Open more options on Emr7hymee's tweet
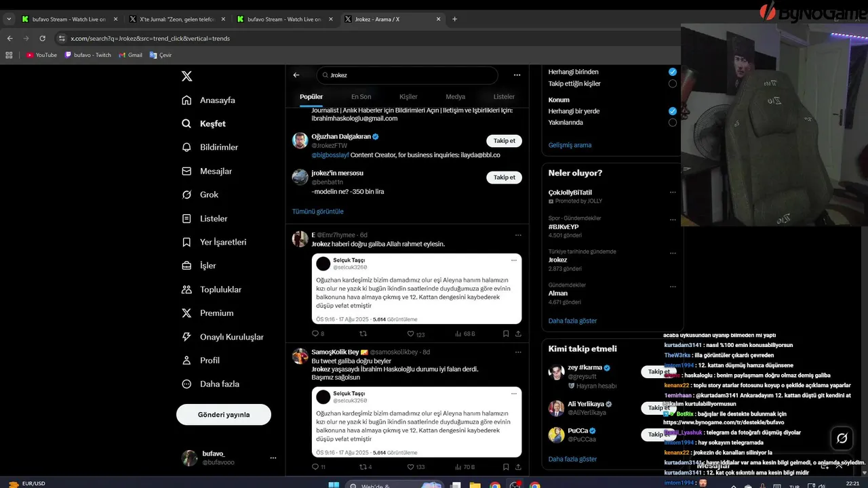868x488 pixels. tap(518, 235)
